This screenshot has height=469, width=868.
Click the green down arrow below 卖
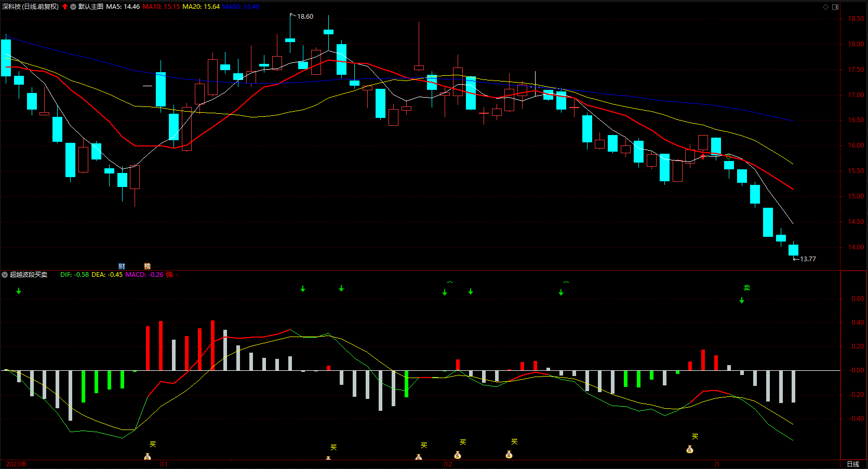click(x=742, y=300)
